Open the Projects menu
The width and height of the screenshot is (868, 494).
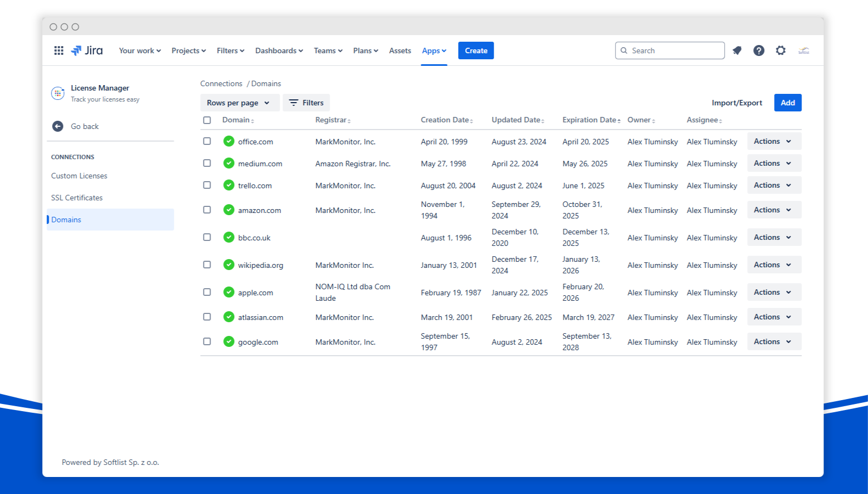click(188, 50)
